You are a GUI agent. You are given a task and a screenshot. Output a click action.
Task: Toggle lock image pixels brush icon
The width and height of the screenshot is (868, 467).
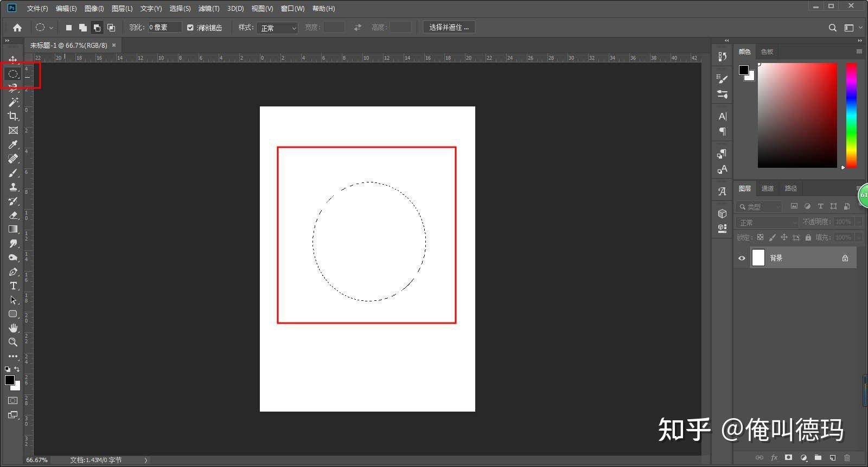coord(772,237)
